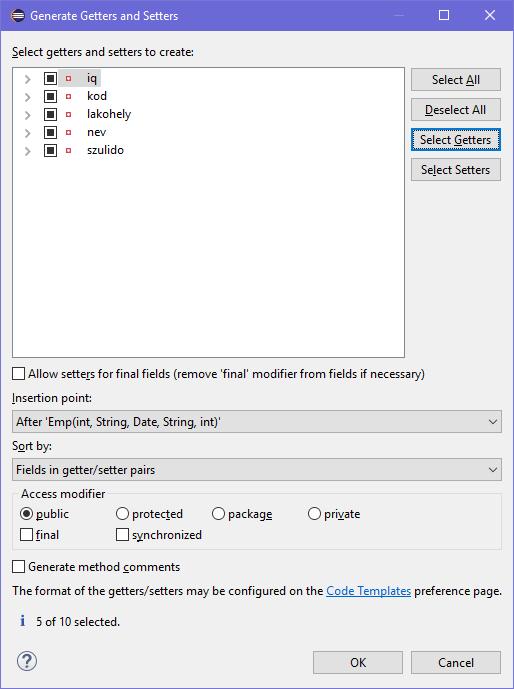The image size is (514, 689).
Task: Choose the private access modifier
Action: point(314,514)
